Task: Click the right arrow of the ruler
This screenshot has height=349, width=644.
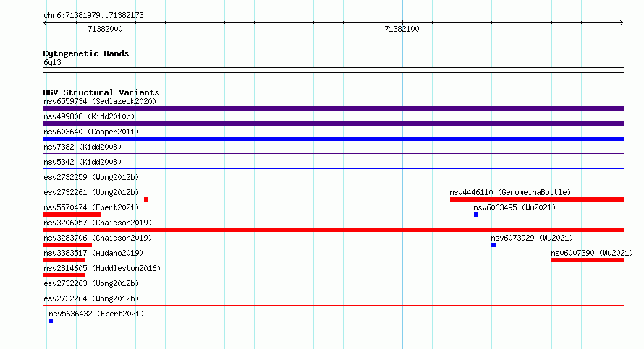Action: click(x=622, y=23)
